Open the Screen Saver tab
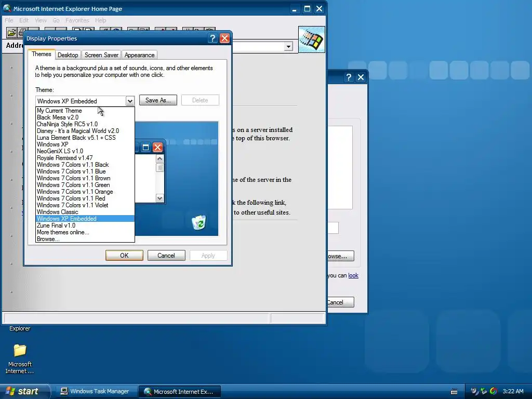Viewport: 532px width, 399px height. [101, 55]
